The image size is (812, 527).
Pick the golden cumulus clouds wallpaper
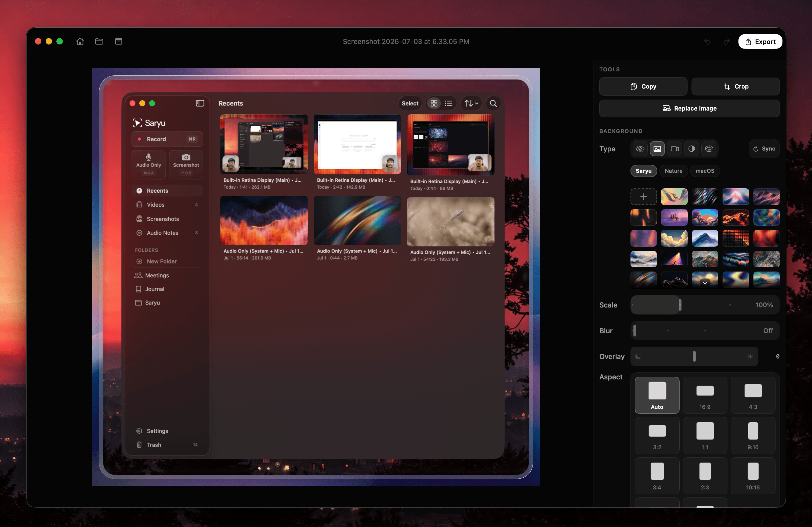coord(674,238)
